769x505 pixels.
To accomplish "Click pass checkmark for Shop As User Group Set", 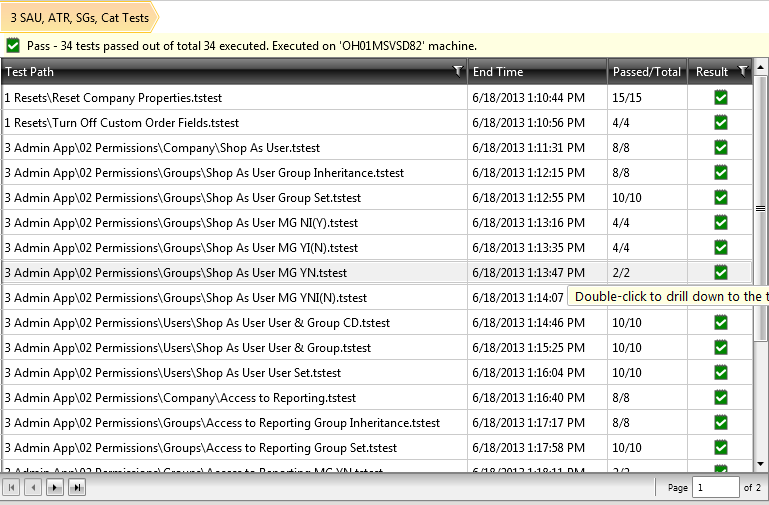I will (x=720, y=197).
